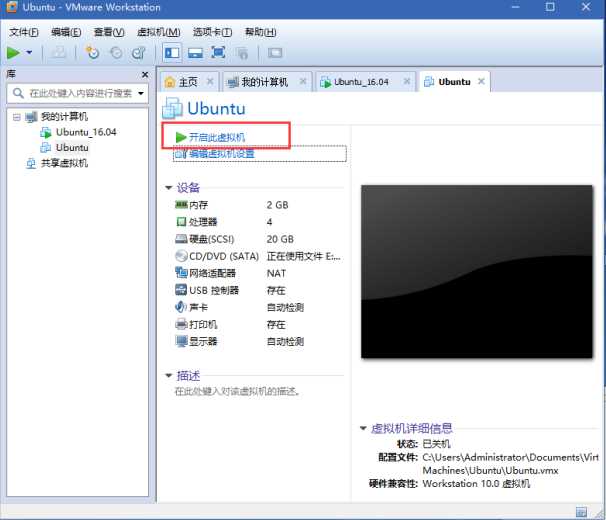This screenshot has width=606, height=520.
Task: Click the 2 GB memory value
Action: coord(277,205)
